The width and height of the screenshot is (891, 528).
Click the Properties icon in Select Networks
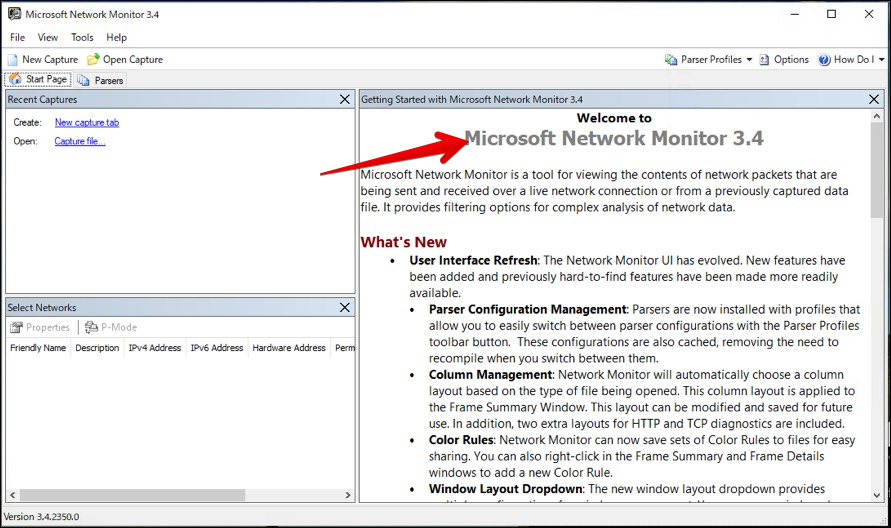tap(16, 327)
